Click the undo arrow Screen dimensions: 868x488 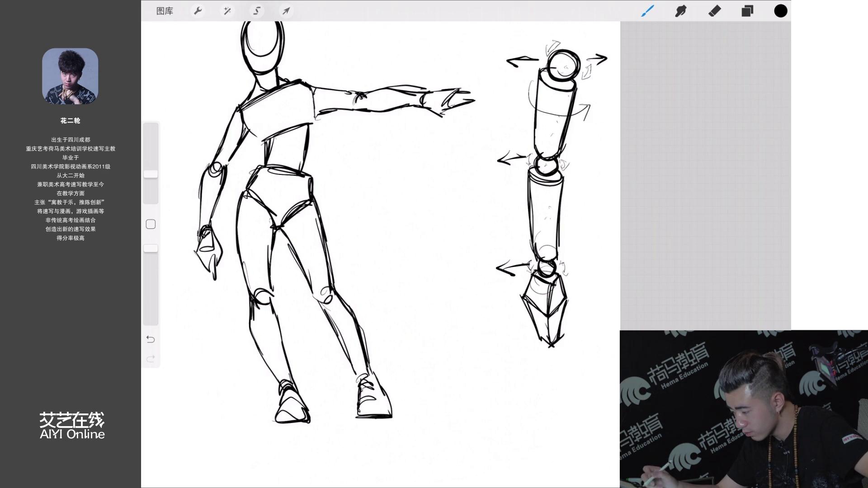(151, 339)
